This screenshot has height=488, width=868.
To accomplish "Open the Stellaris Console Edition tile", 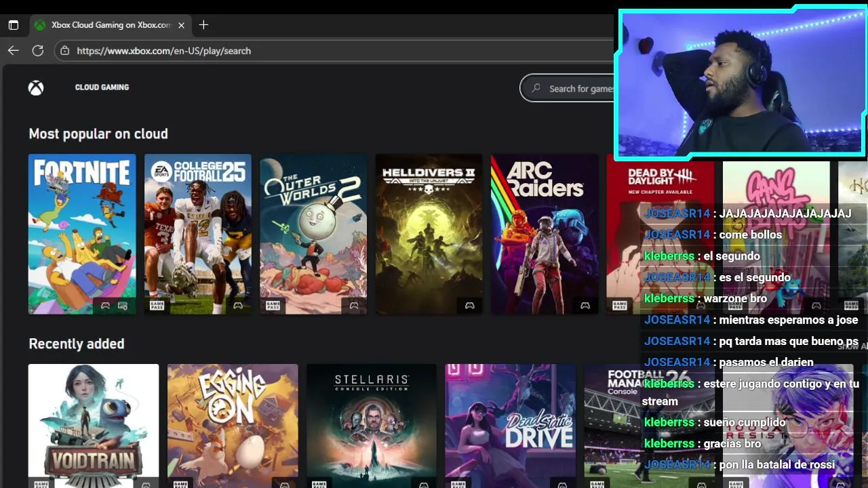I will [x=372, y=426].
